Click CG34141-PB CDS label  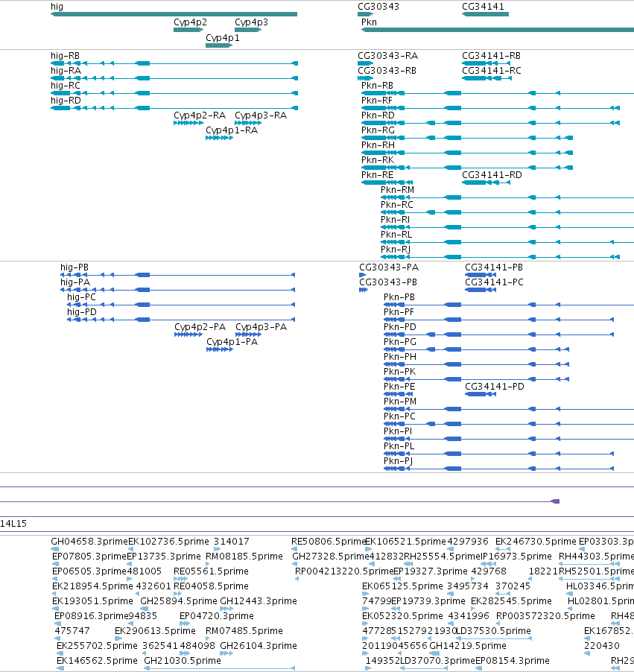tap(494, 267)
